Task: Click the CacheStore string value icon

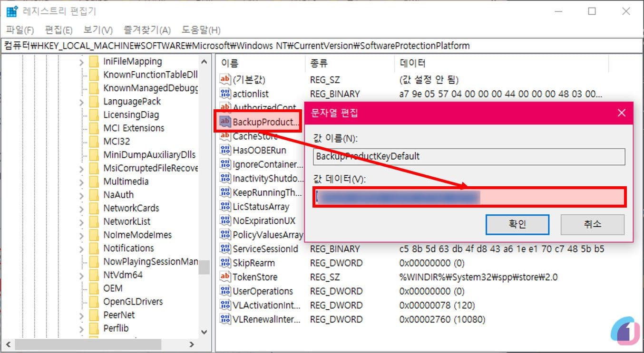Action: point(225,136)
